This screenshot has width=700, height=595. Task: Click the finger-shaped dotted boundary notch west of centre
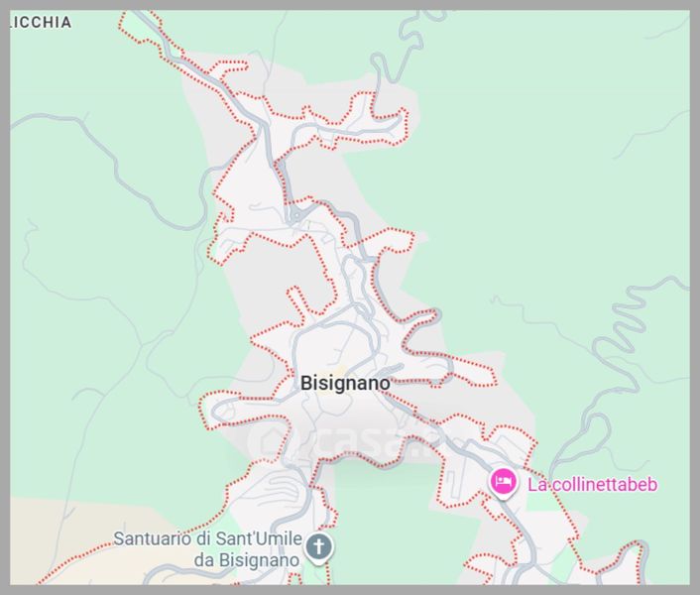(x=296, y=301)
